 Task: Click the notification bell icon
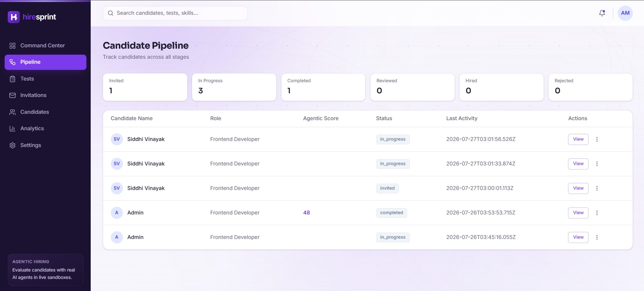602,13
